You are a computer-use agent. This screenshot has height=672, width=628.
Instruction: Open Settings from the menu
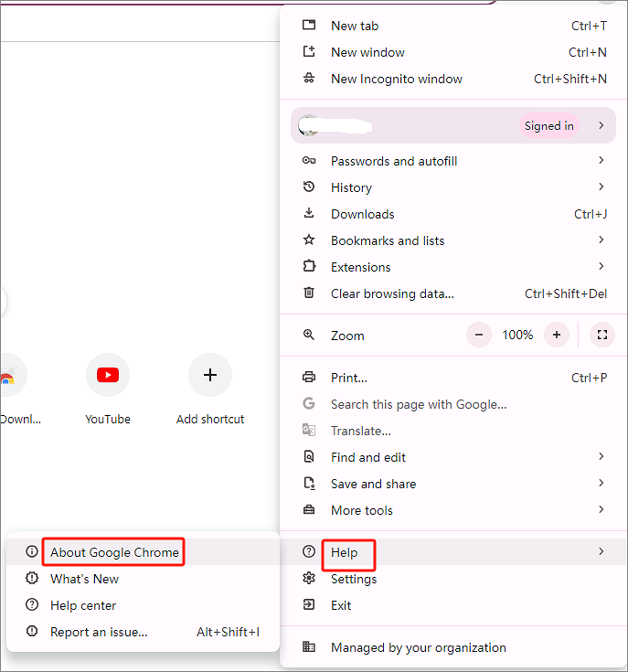click(x=453, y=579)
